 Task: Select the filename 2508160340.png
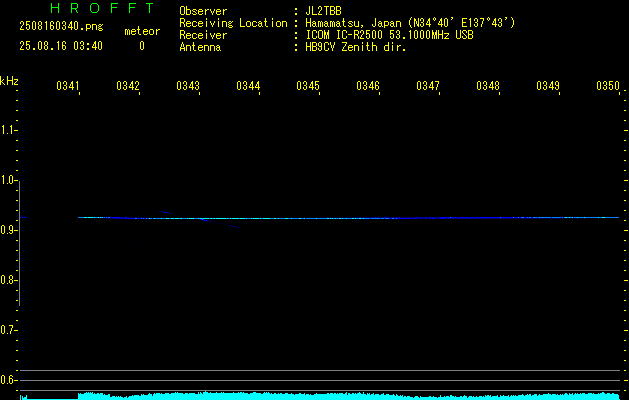(x=61, y=27)
